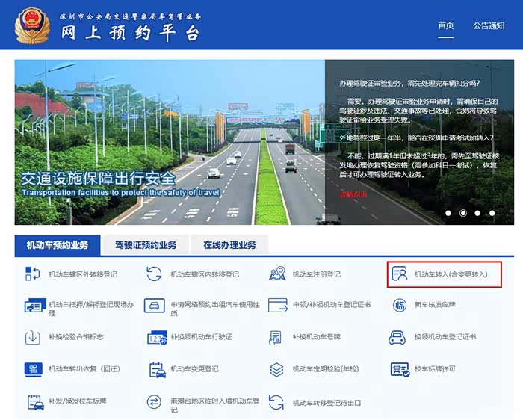
Task: Open 机动车定期检验(年检) link
Action: [326, 369]
